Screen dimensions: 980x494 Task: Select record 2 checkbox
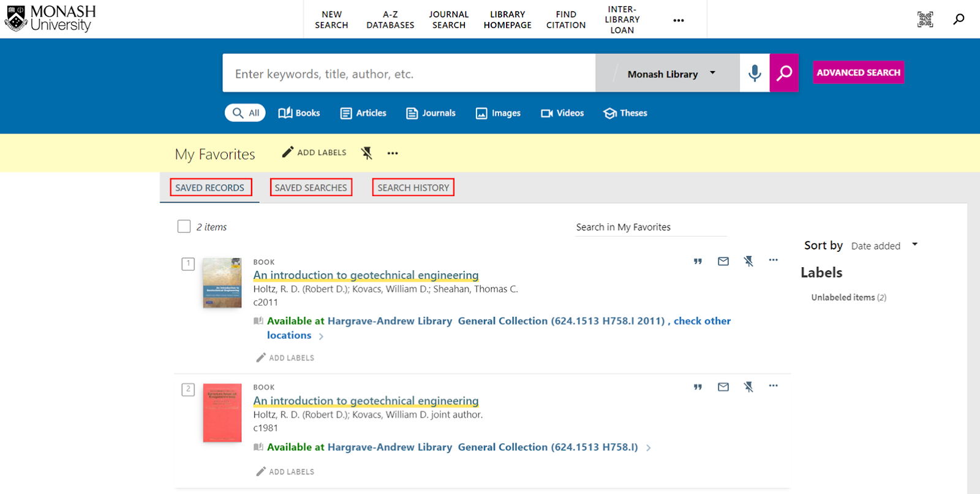[188, 390]
